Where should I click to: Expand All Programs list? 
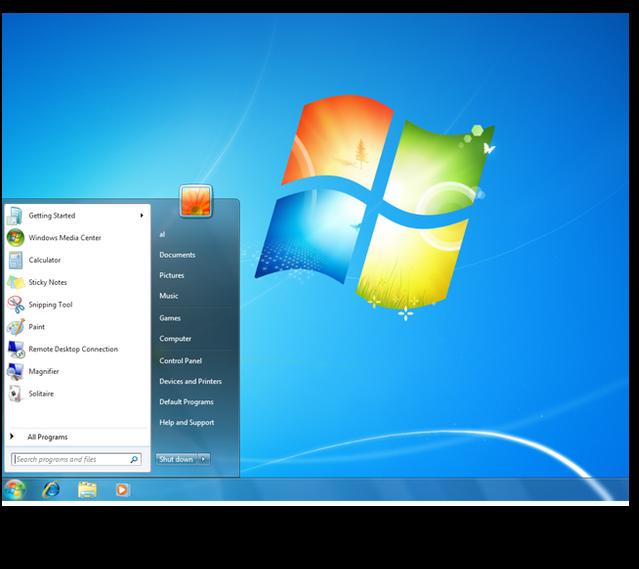[47, 437]
